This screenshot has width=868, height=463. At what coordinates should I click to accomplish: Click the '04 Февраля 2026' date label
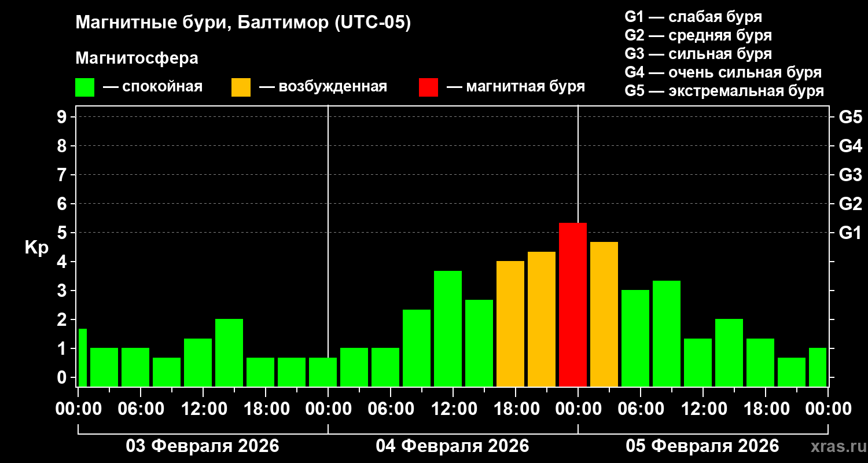point(453,446)
